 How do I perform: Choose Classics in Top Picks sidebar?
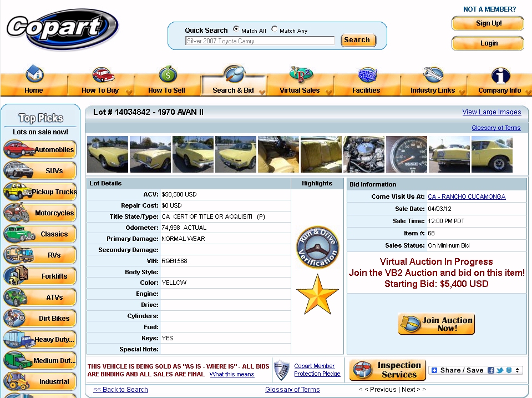point(40,234)
